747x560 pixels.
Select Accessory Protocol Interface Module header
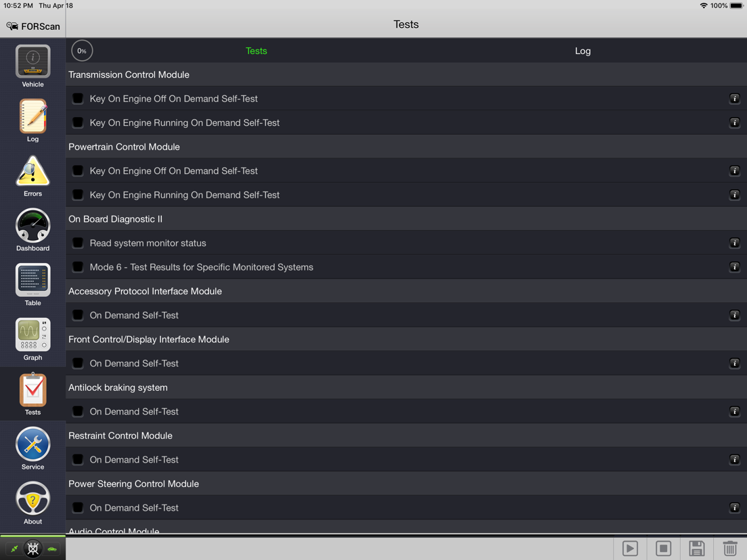click(407, 291)
